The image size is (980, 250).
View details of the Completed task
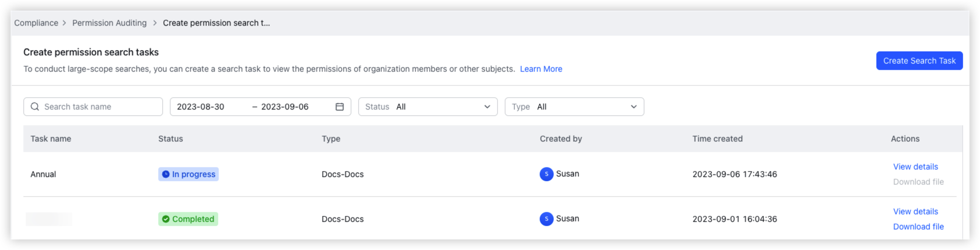coord(915,212)
